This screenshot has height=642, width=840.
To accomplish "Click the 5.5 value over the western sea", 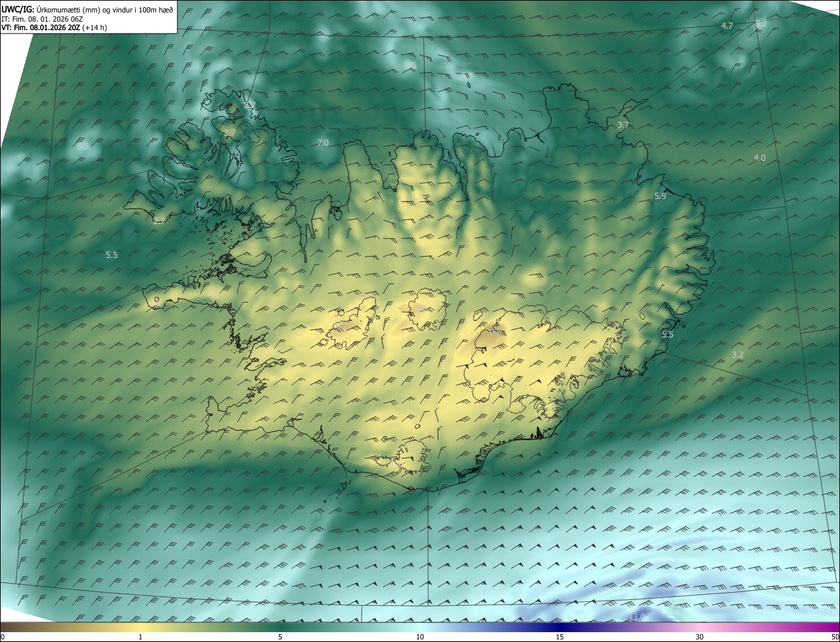I will (112, 254).
